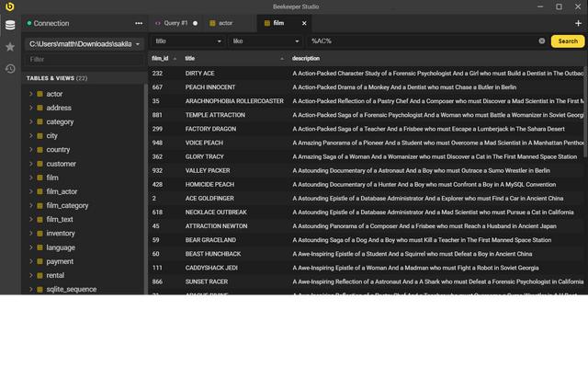This screenshot has height=379, width=588.
Task: Select the ARACHNOPHOBIA ROLLERCOASTER title cell
Action: 235,101
